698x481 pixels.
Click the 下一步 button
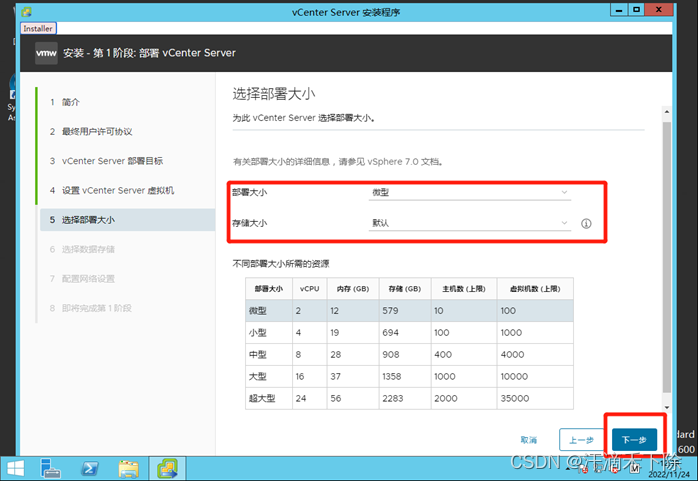click(x=634, y=440)
